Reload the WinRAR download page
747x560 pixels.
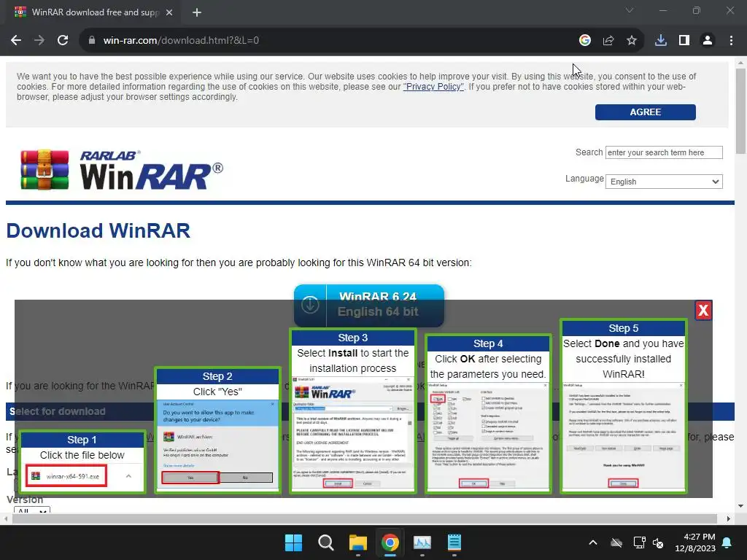click(63, 41)
